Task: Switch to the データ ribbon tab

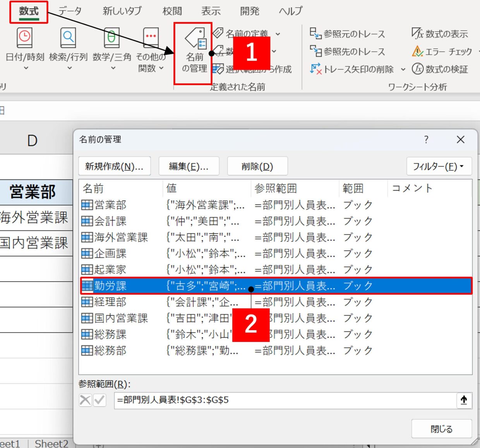Action: pyautogui.click(x=70, y=11)
